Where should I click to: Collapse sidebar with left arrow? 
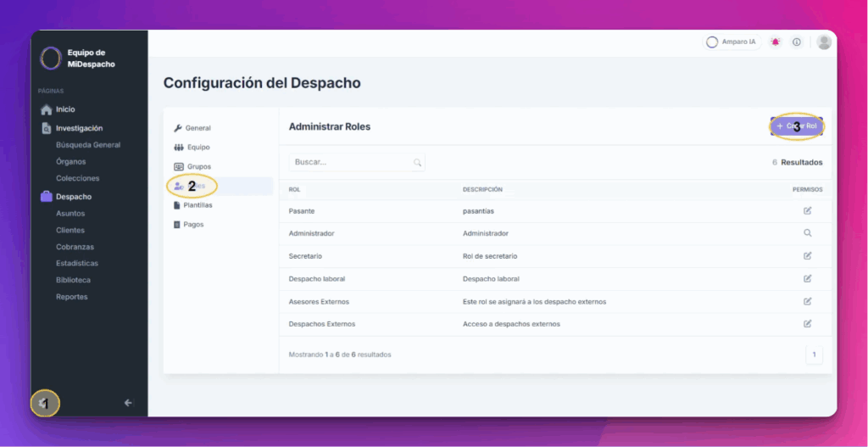129,403
